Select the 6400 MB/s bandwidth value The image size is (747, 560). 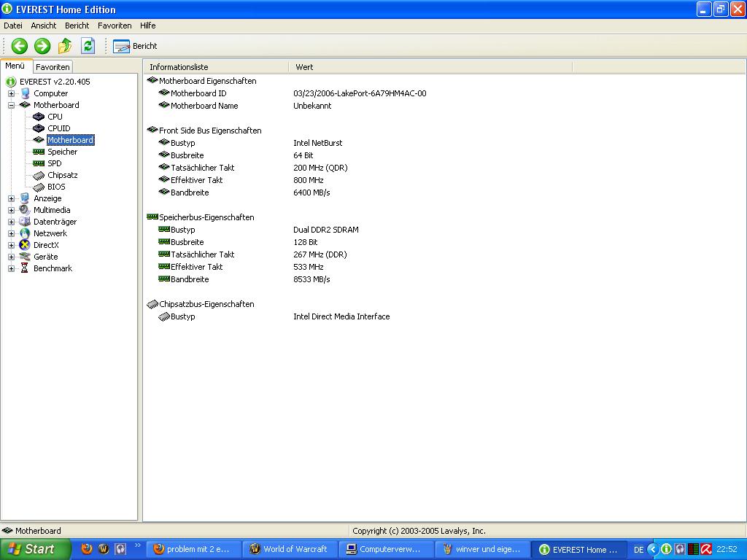tap(311, 192)
